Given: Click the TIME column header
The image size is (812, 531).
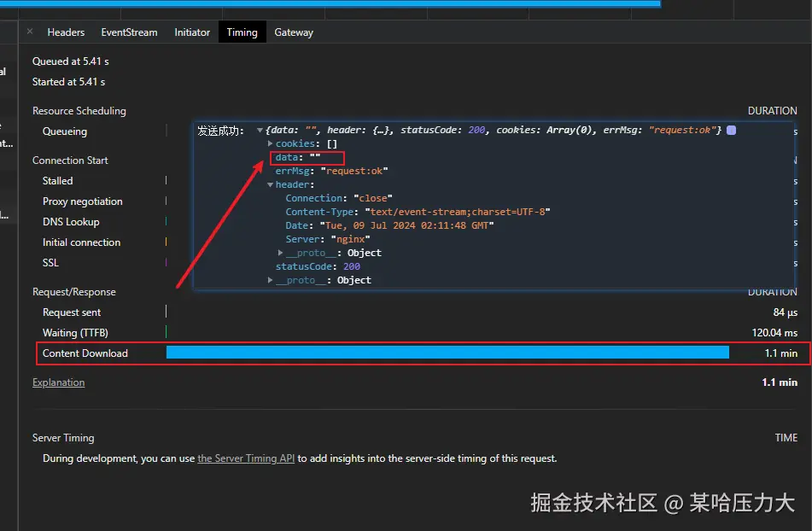Looking at the screenshot, I should 786,438.
